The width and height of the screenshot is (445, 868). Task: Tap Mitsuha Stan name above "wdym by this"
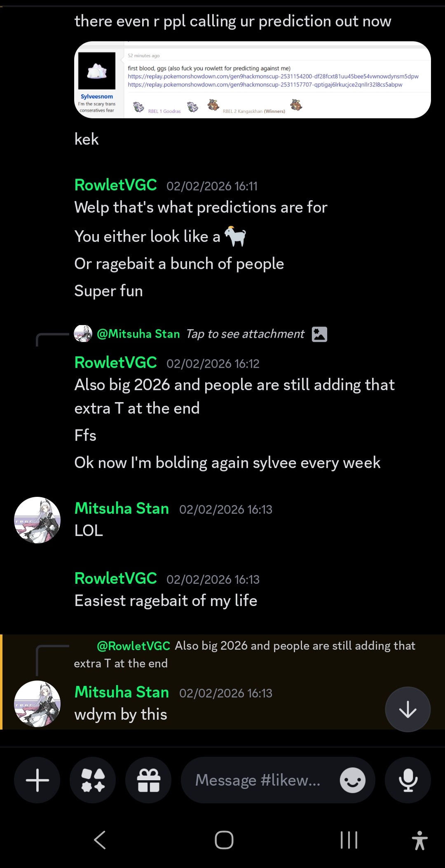click(x=122, y=692)
